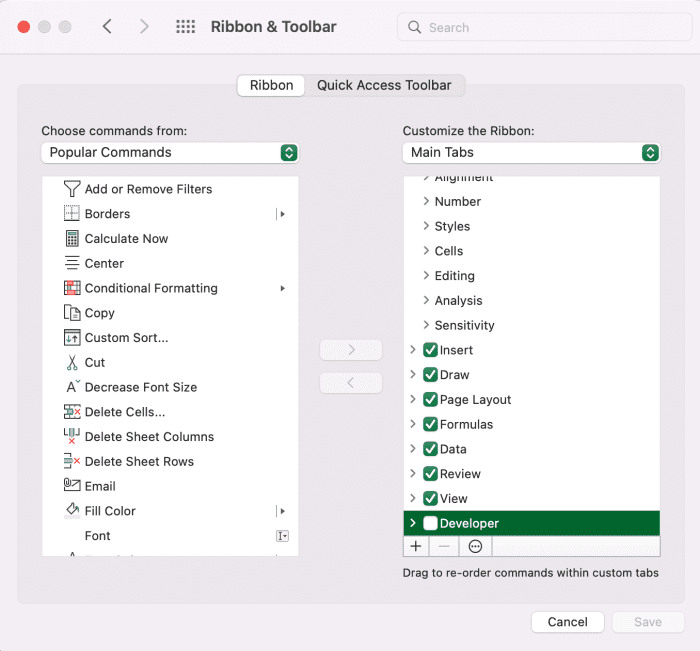Click the add command right arrow button

(351, 350)
